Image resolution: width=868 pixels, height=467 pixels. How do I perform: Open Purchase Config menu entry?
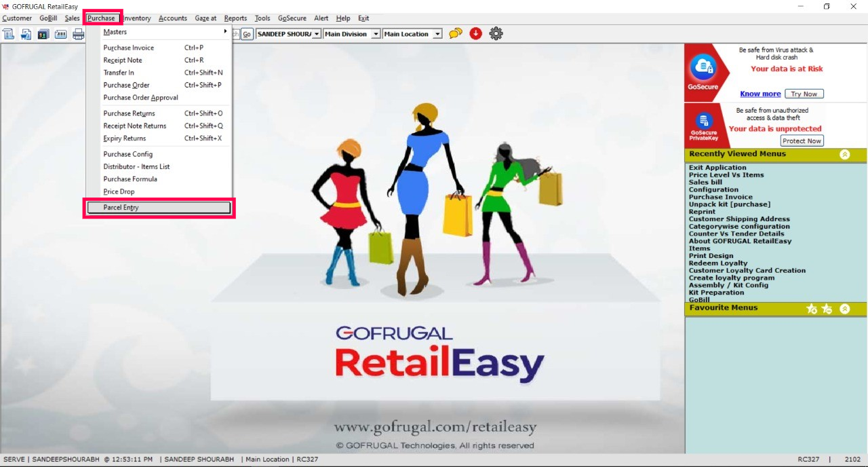click(x=159, y=154)
